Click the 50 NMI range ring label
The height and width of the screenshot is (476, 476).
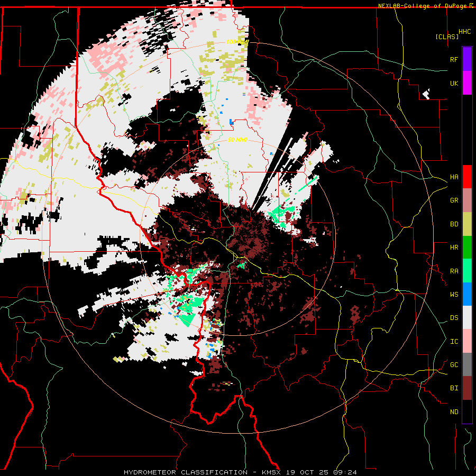click(x=237, y=140)
